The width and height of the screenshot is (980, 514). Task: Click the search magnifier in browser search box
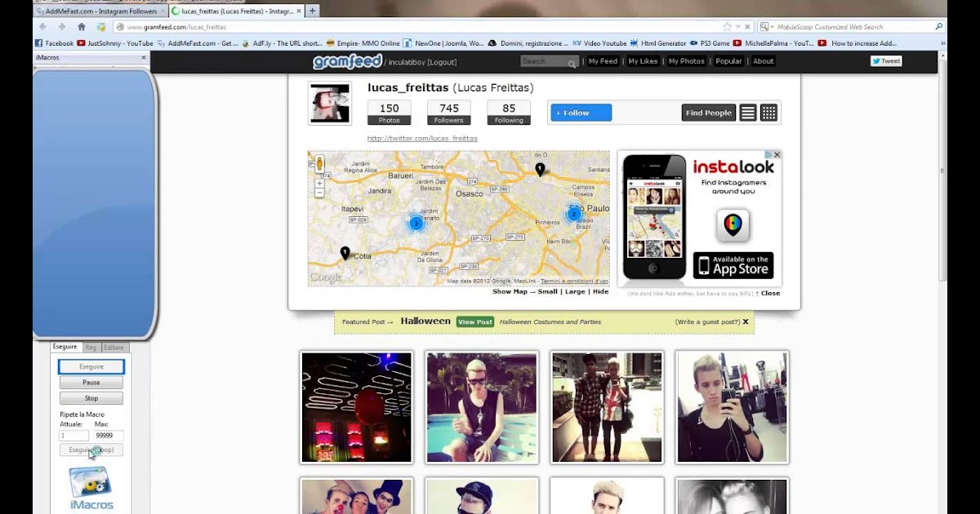[x=938, y=27]
